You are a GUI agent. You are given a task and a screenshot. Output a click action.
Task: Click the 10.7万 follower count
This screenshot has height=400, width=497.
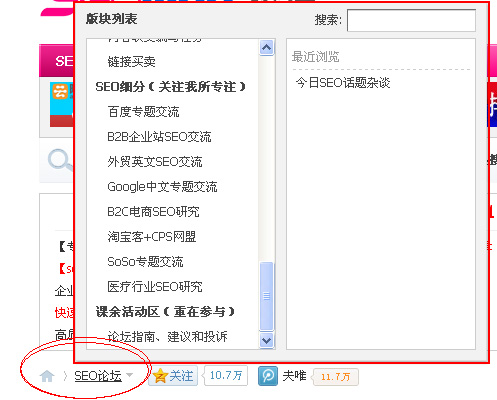coord(226,376)
